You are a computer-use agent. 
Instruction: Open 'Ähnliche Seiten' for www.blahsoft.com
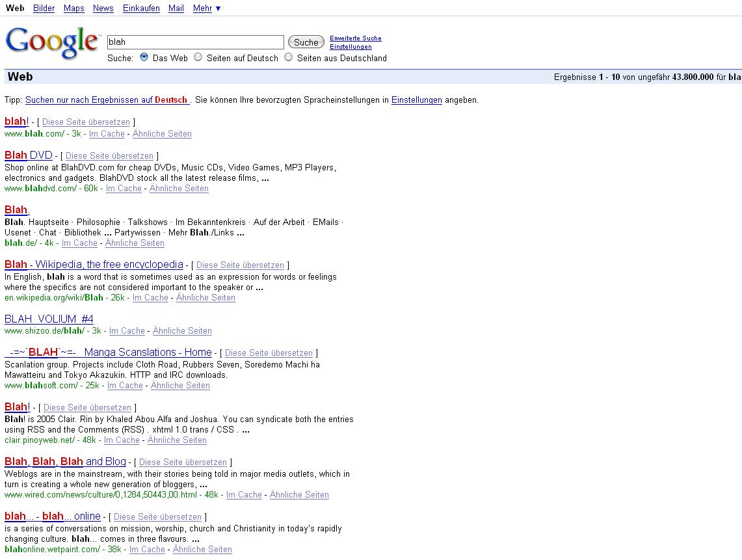click(x=180, y=385)
